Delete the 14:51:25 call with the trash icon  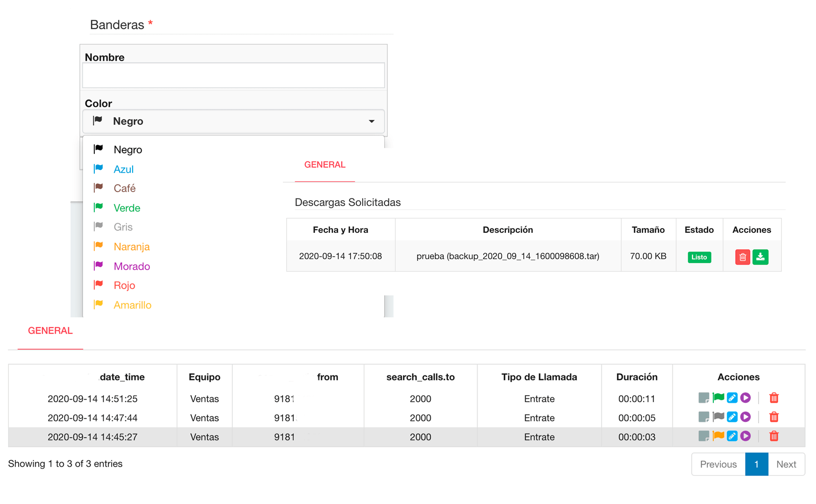coord(774,398)
